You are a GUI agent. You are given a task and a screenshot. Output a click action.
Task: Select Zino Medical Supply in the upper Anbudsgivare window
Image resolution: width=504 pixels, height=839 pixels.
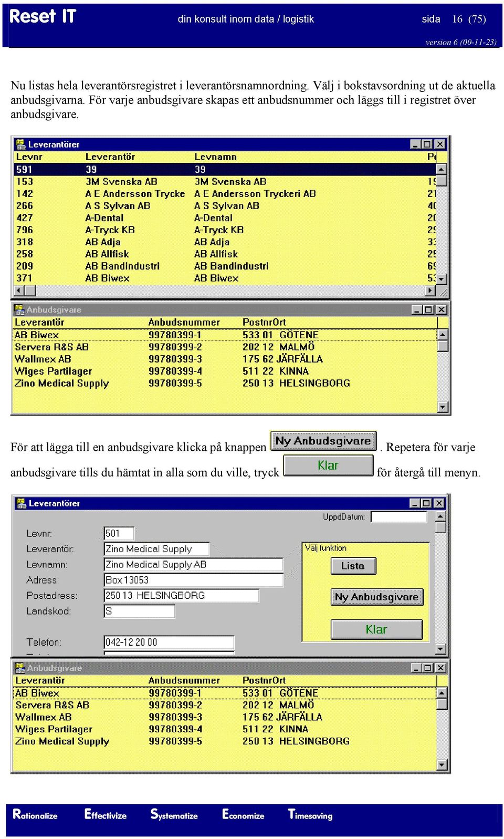(61, 383)
